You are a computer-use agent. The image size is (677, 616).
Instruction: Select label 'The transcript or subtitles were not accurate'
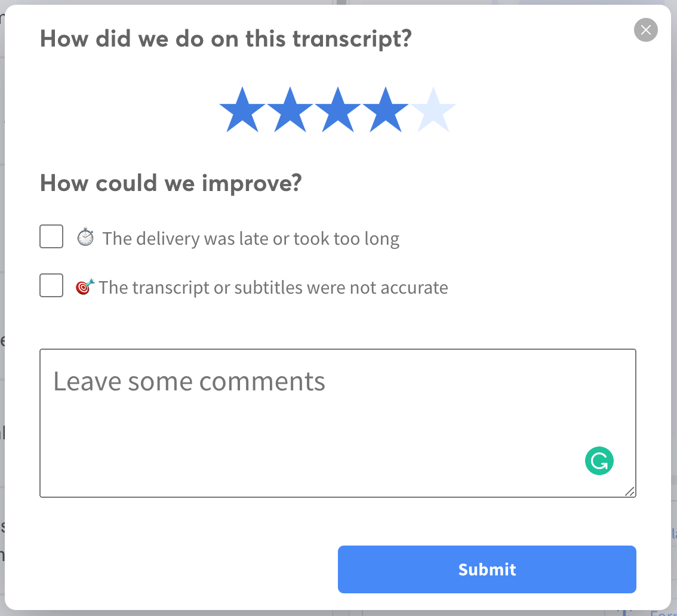point(273,288)
